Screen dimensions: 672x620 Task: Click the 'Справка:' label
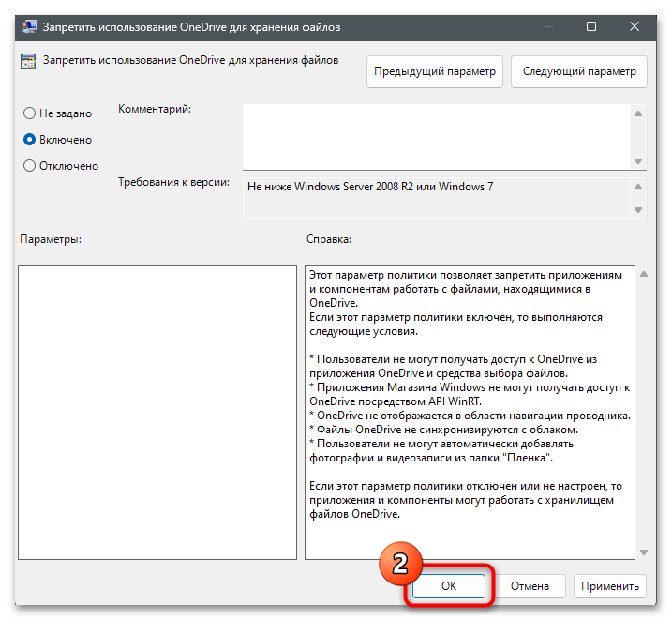pyautogui.click(x=329, y=239)
